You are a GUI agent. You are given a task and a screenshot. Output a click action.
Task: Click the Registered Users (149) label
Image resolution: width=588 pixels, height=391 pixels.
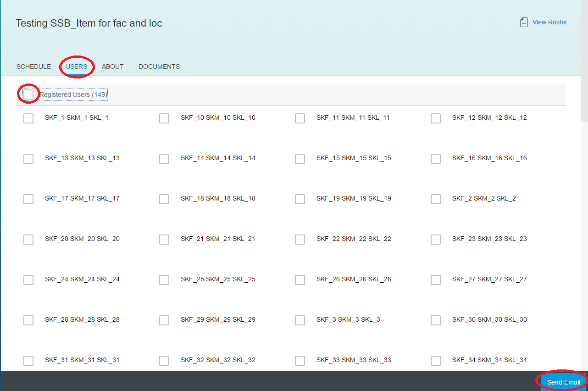tap(73, 95)
